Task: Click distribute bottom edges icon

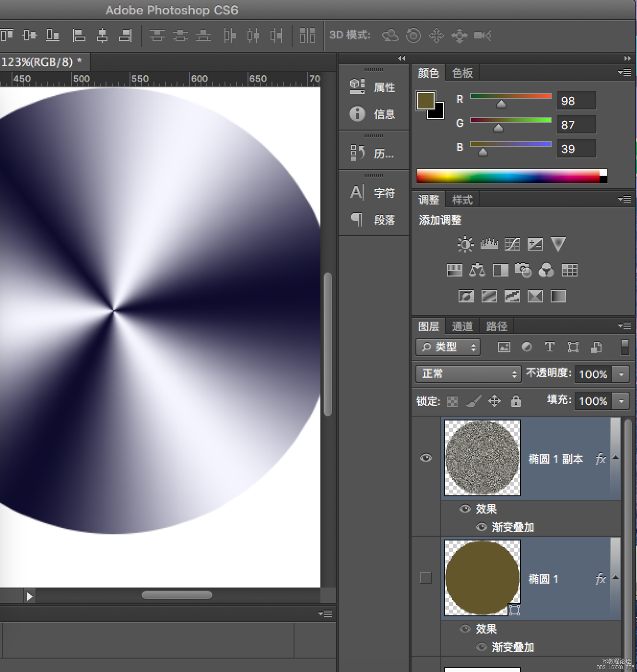Action: [x=203, y=35]
